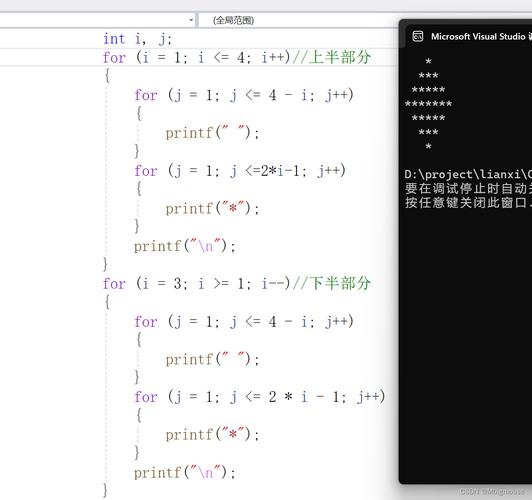Click the 要在调试停止时 console message line

tap(468, 188)
